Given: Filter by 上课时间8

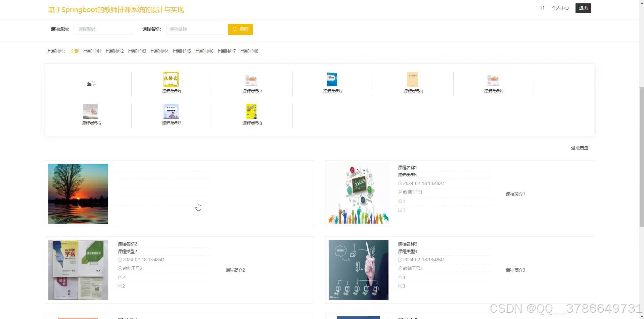Looking at the screenshot, I should pos(248,51).
